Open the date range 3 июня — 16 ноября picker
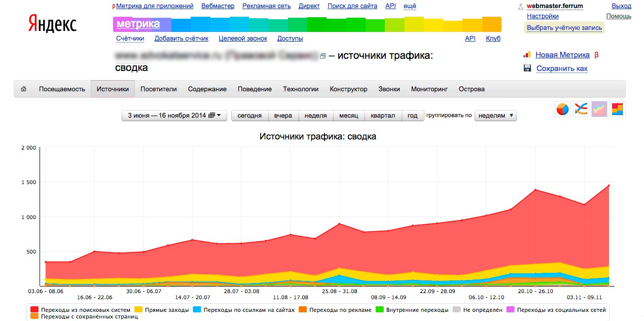Screen dimensions: 644x321 (174, 116)
